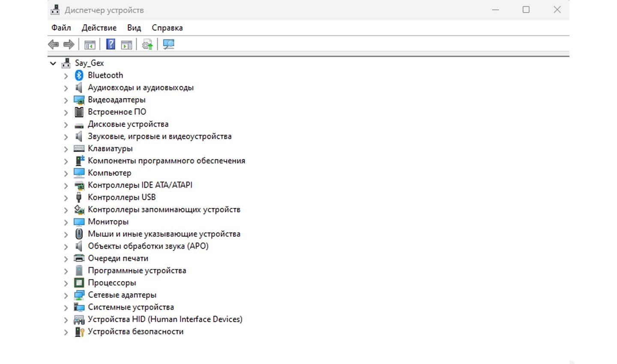Open the Действие menu
Image resolution: width=617 pixels, height=364 pixels.
point(99,28)
